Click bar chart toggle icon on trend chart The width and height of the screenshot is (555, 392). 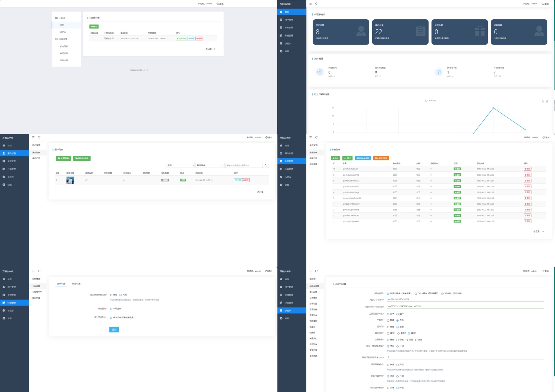[546, 101]
